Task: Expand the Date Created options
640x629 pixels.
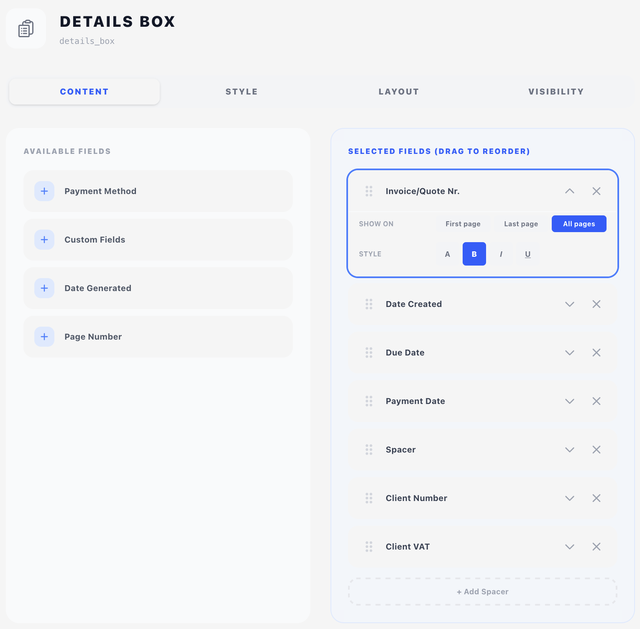Action: pyautogui.click(x=569, y=304)
